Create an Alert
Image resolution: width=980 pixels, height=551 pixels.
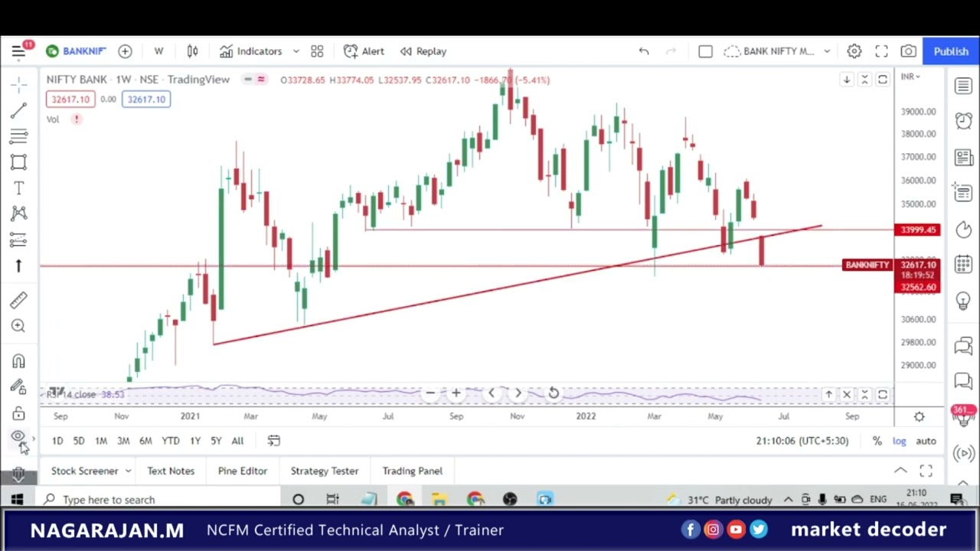[x=364, y=51]
